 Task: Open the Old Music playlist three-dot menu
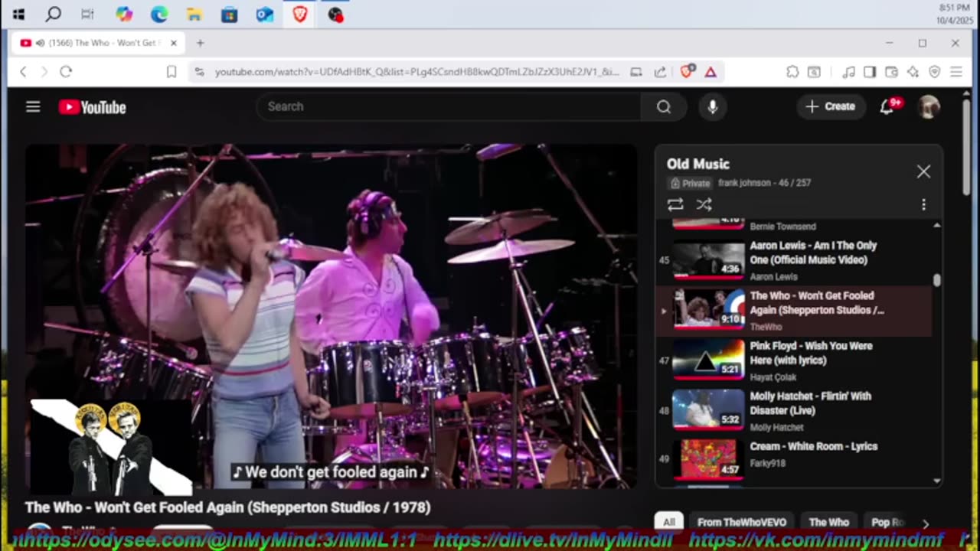[923, 204]
